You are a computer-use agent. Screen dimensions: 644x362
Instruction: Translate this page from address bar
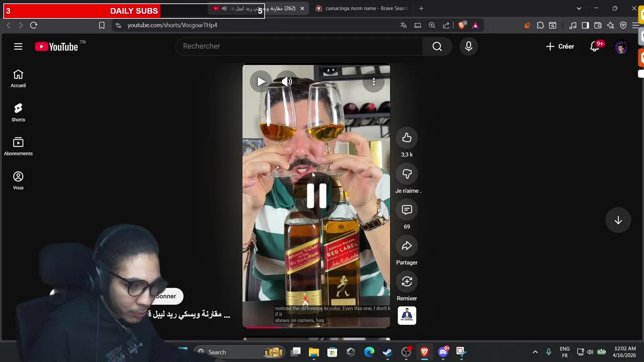point(404,25)
